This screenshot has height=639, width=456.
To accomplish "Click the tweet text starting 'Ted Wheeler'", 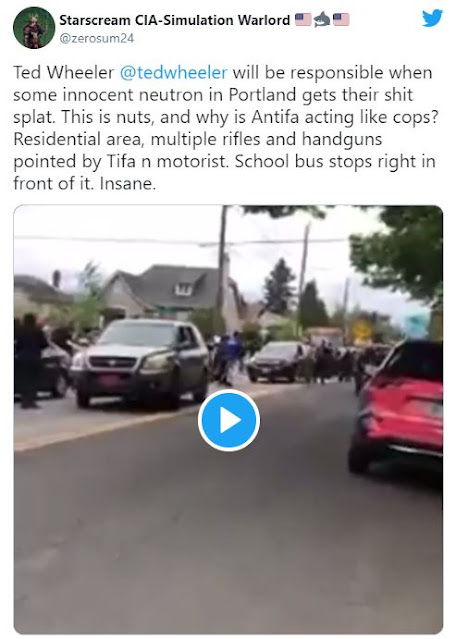I will coord(225,128).
